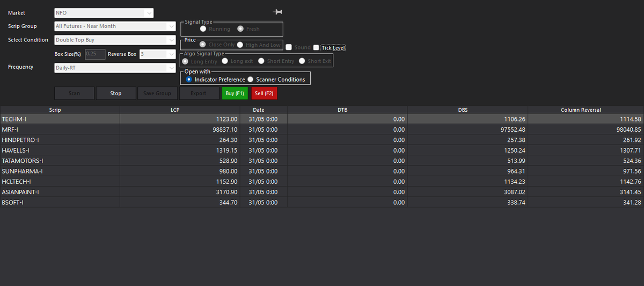Screen dimensions: 644x286
Task: Select the Fresh signal type radio
Action: (240, 29)
